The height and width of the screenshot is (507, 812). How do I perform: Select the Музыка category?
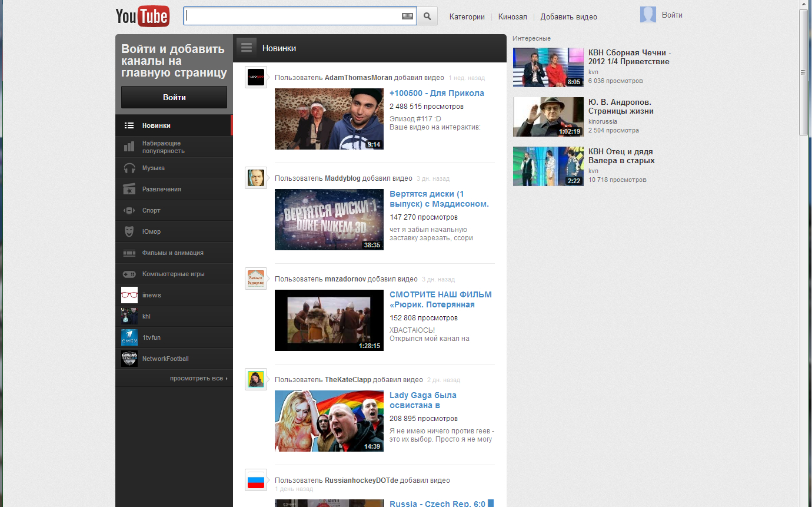174,168
